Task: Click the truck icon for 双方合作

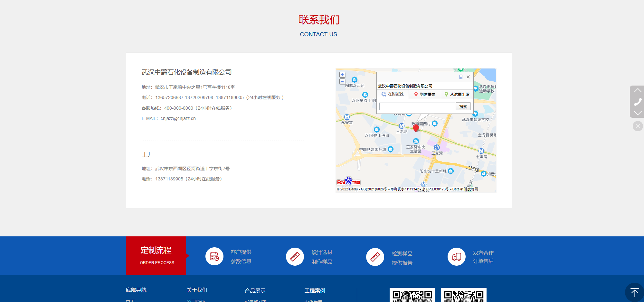Action: pyautogui.click(x=457, y=257)
